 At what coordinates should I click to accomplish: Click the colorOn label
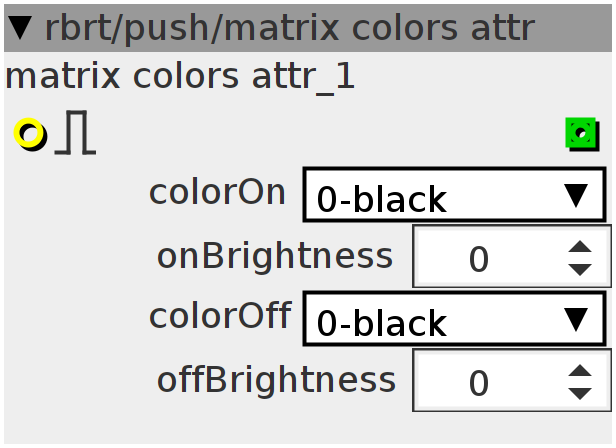click(217, 193)
